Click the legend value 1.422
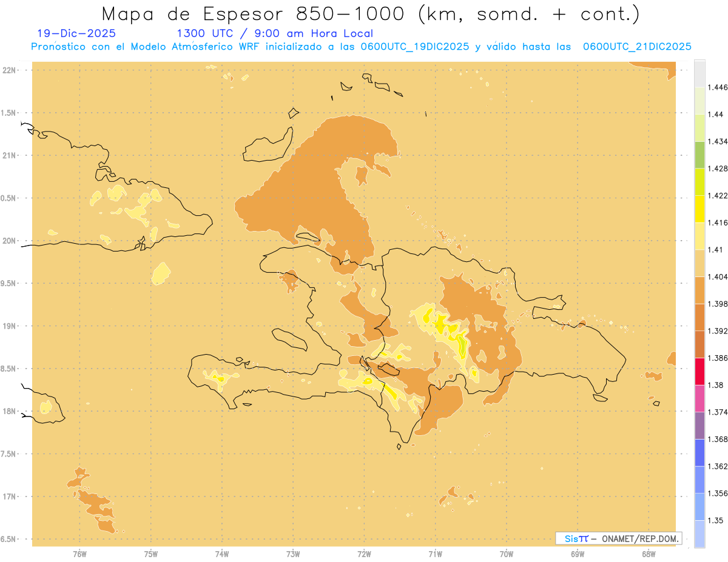This screenshot has height=562, width=728. [x=718, y=195]
